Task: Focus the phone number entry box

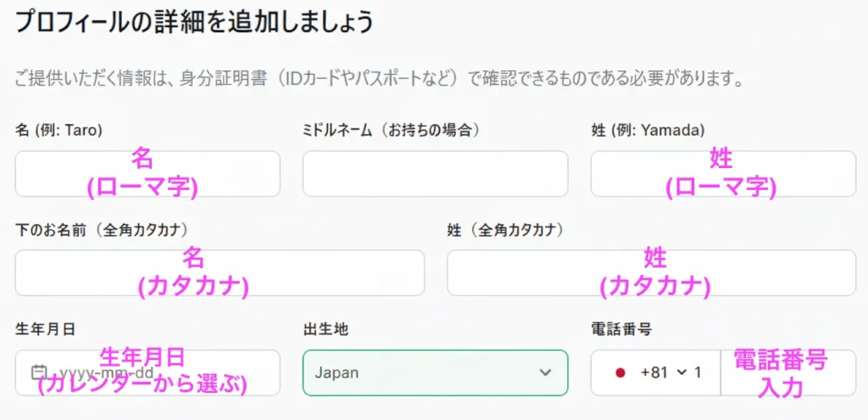Action: click(x=787, y=372)
